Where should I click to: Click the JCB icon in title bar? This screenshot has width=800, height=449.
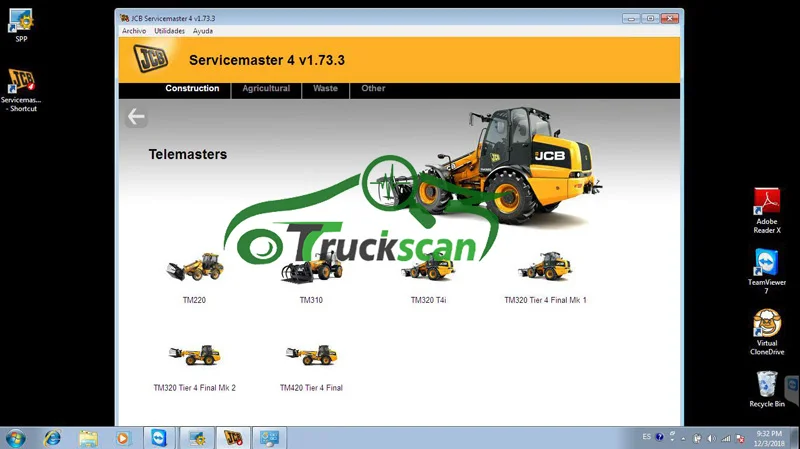click(124, 18)
